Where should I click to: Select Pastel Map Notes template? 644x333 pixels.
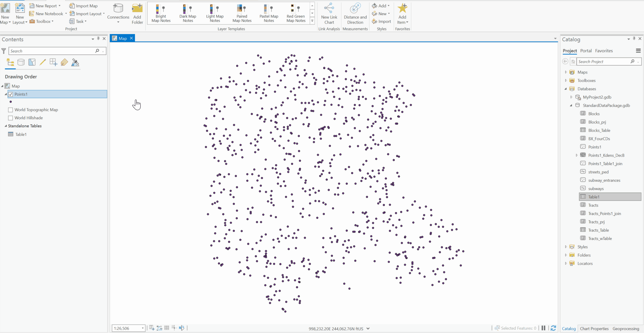coord(269,13)
